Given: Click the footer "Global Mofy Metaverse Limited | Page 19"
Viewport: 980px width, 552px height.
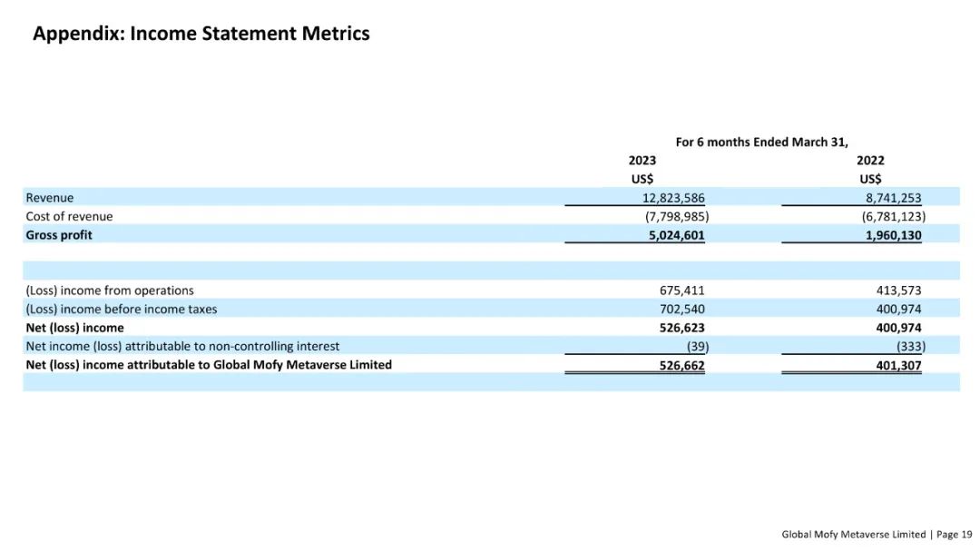Looking at the screenshot, I should point(877,535).
